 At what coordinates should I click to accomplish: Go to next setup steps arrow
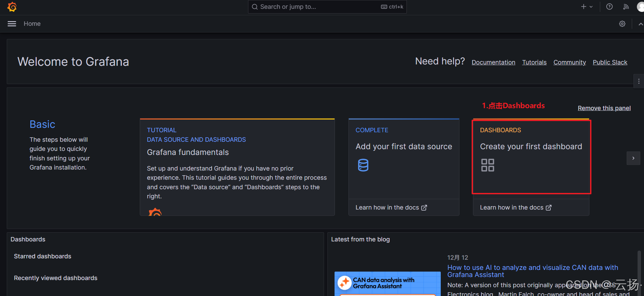point(633,158)
